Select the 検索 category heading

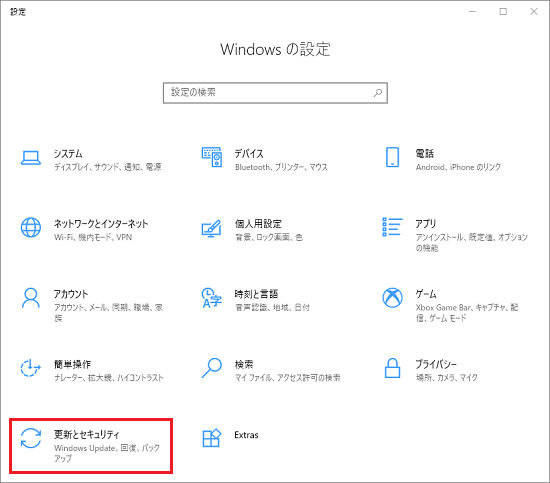244,364
